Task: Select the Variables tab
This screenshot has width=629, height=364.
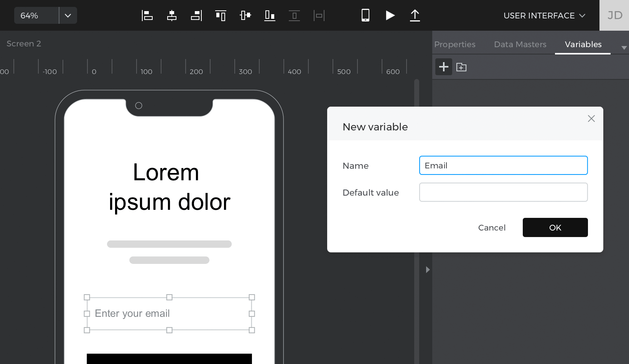Action: tap(583, 44)
